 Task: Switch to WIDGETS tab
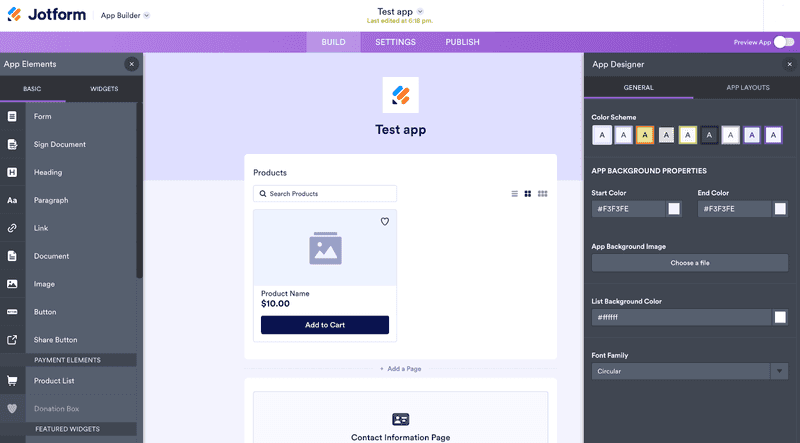pos(104,89)
